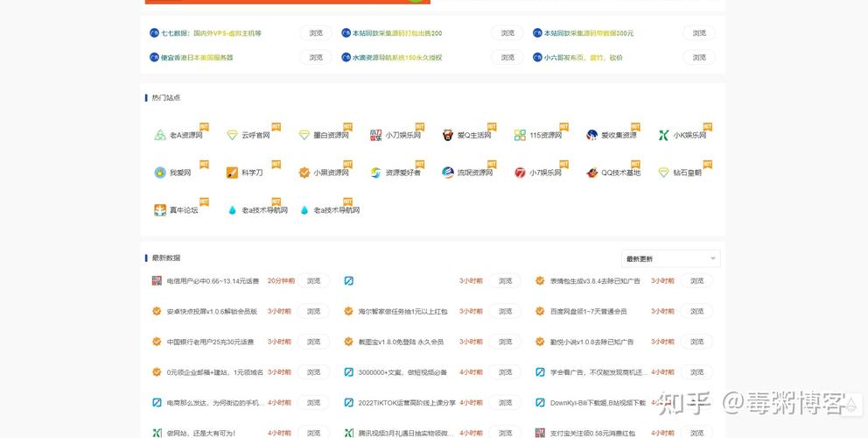Viewport: 868px width, 438px height.
Task: Open the 钻石皇朝 diamond icon
Action: (x=664, y=173)
